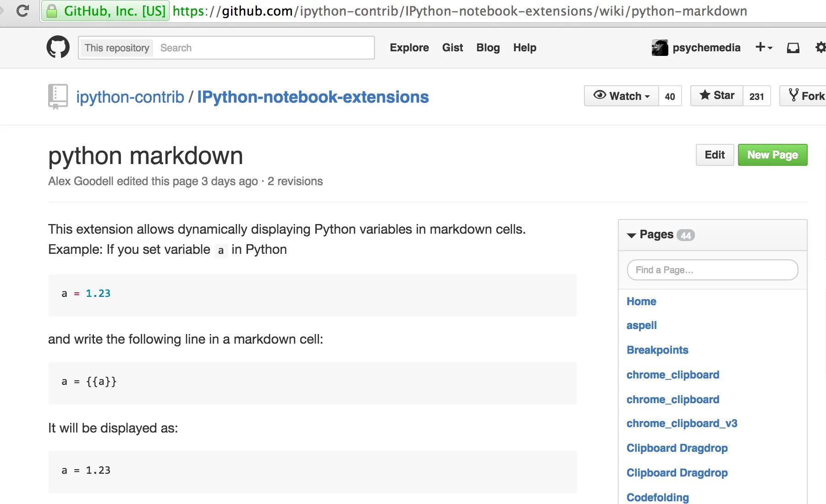Image resolution: width=826 pixels, height=504 pixels.
Task: Open the Watch dropdown menu
Action: [622, 96]
